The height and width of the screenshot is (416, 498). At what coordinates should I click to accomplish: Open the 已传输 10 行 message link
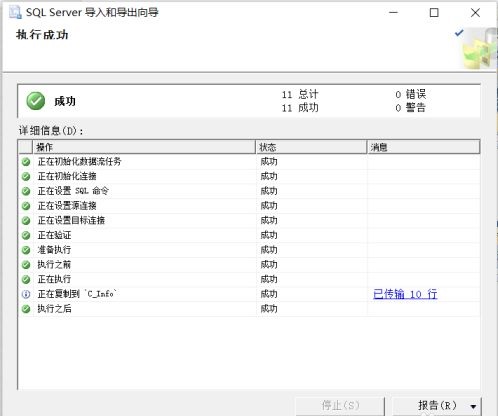coord(405,294)
